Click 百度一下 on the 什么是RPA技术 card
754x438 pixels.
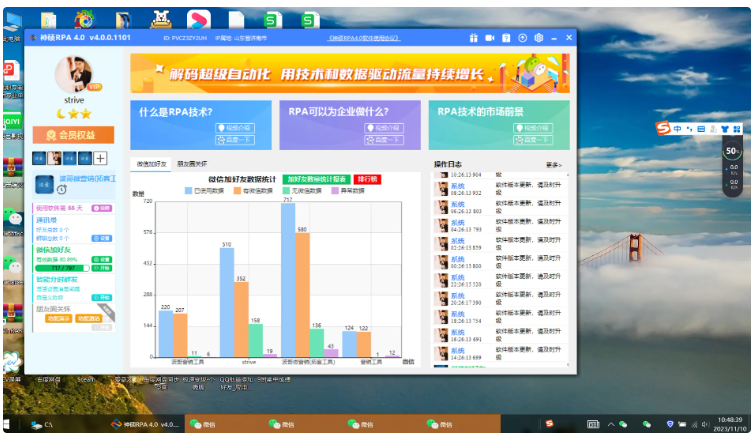pyautogui.click(x=235, y=140)
